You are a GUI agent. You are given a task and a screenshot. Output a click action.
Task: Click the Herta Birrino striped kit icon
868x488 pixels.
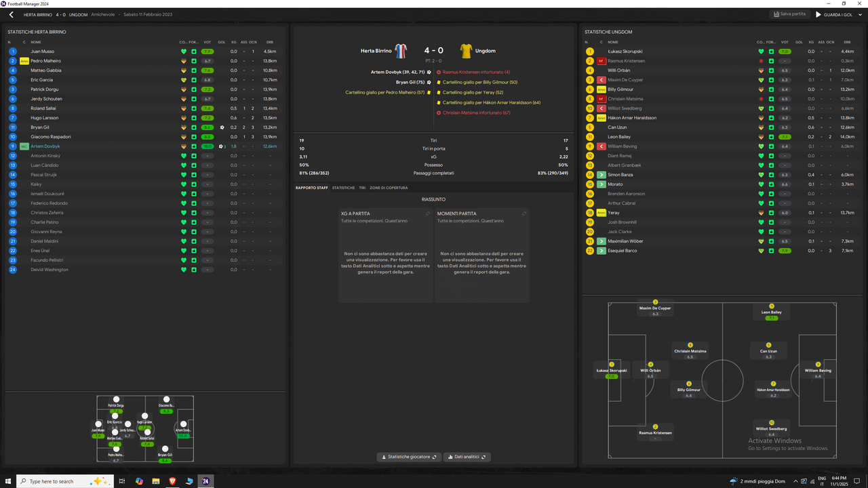tap(401, 51)
